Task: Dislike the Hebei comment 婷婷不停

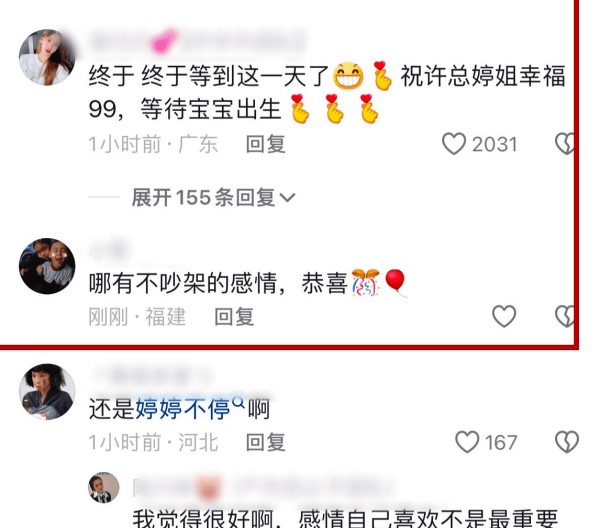Action: click(x=567, y=442)
